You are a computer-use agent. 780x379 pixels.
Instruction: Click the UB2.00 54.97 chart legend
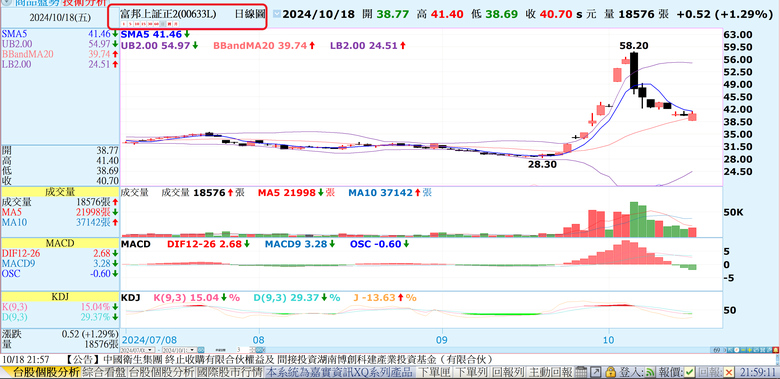[160, 46]
